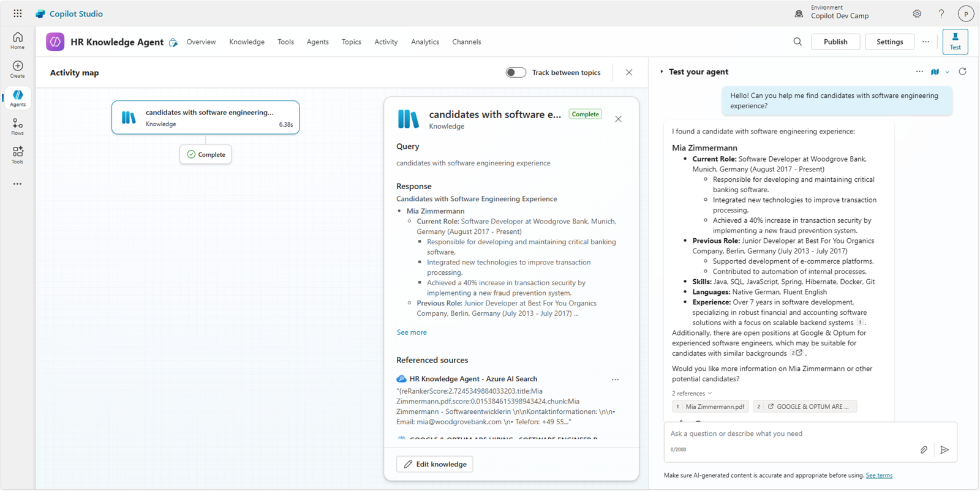Click Edit knowledge button
The width and height of the screenshot is (980, 491).
[x=434, y=464]
